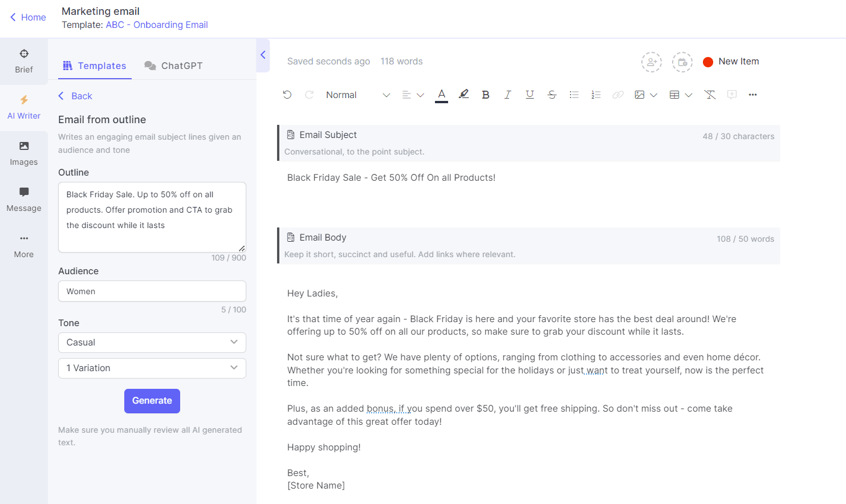
Task: Open the ABC - Onboarding Email template link
Action: (x=157, y=25)
